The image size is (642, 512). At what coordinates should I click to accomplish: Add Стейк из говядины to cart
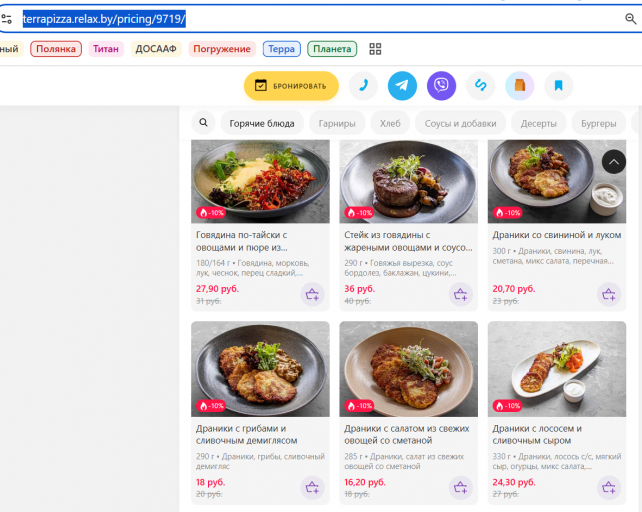coord(461,294)
